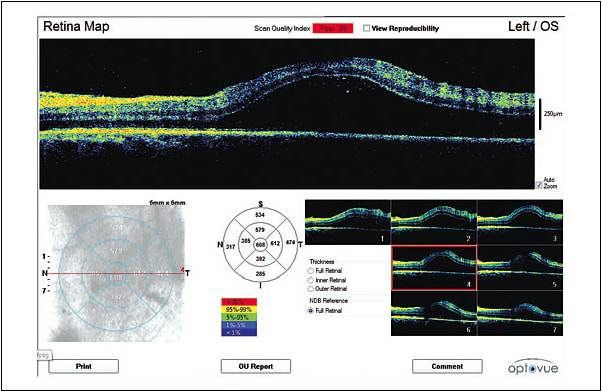Click the red >99% legend swatch
602x392 pixels.
point(239,302)
